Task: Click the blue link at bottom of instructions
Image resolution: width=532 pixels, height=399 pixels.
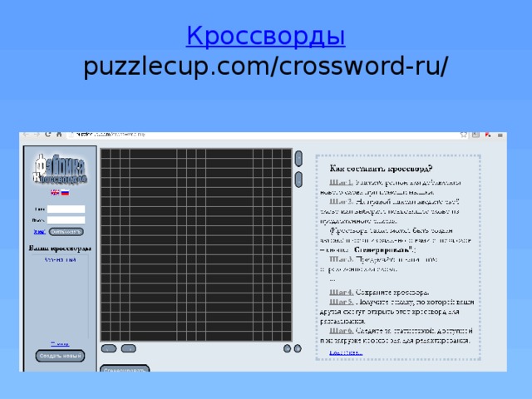Action: (346, 352)
